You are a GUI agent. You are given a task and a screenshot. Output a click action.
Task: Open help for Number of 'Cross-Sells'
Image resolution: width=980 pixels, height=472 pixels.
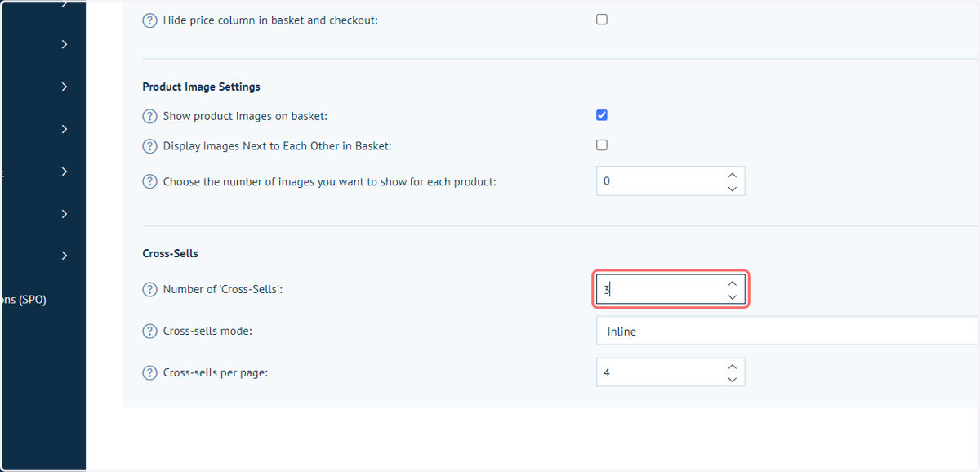pos(149,289)
